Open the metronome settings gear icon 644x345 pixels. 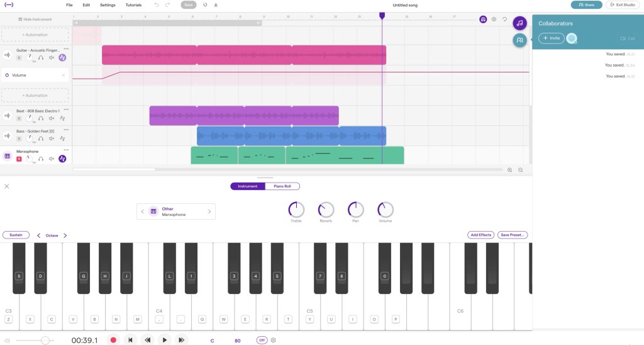[x=274, y=340]
